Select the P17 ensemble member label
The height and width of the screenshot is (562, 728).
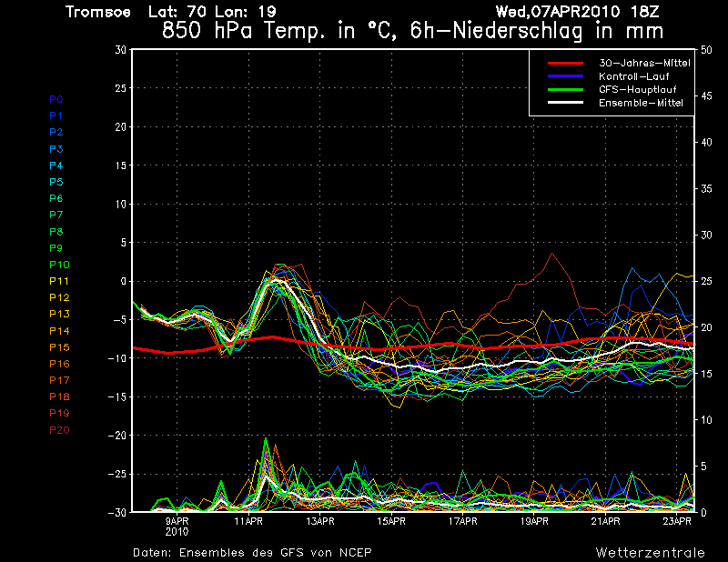(x=58, y=380)
